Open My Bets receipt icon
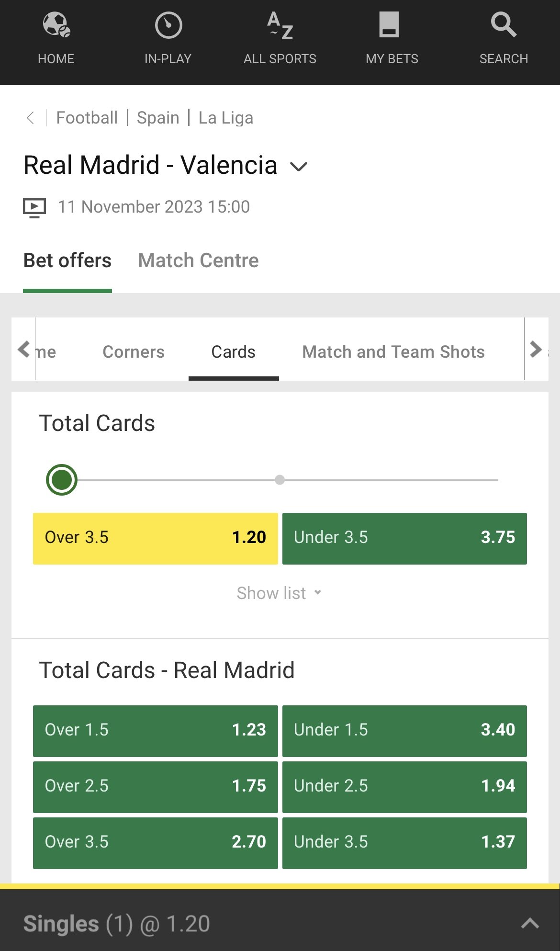The width and height of the screenshot is (560, 951). (389, 25)
